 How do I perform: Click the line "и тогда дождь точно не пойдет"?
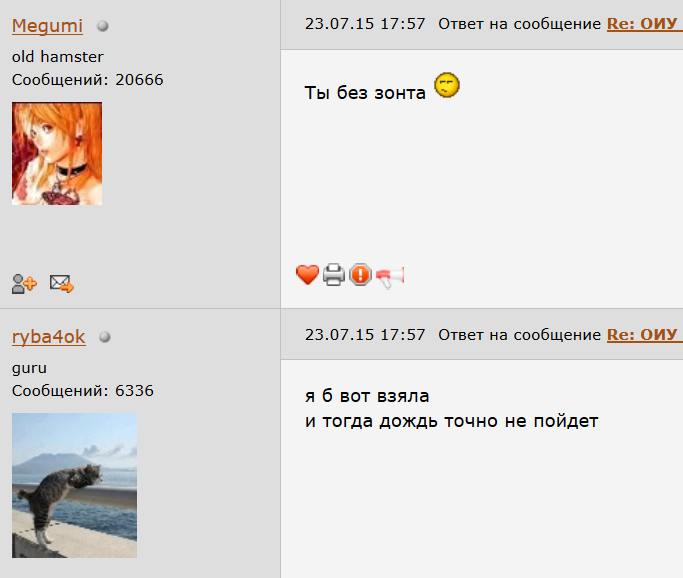[452, 421]
